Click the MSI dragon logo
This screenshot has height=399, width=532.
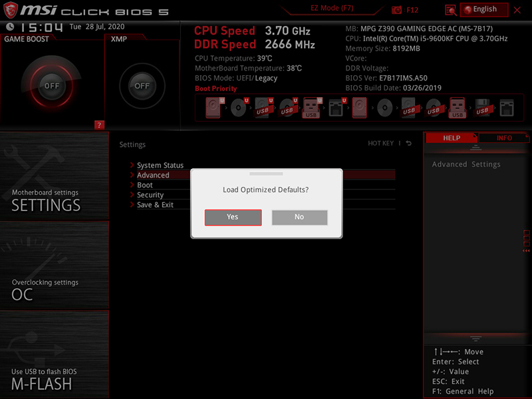[x=11, y=11]
